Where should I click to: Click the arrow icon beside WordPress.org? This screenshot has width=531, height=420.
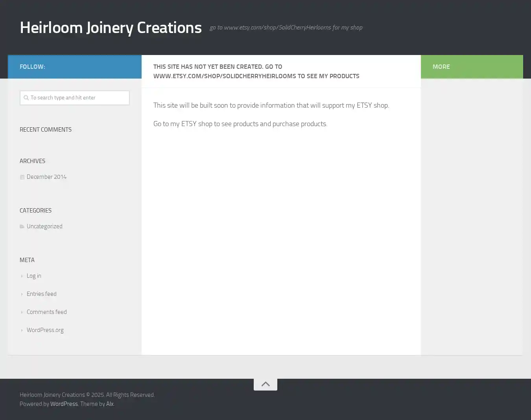coord(22,330)
